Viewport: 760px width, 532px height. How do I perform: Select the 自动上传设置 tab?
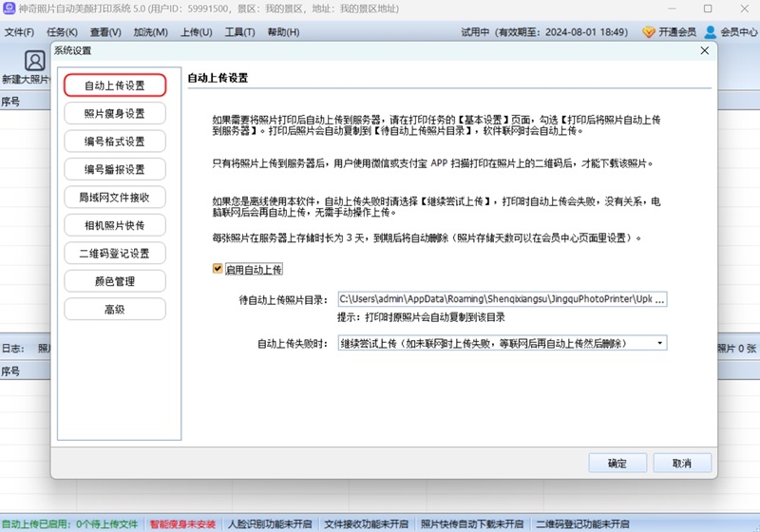(x=115, y=85)
